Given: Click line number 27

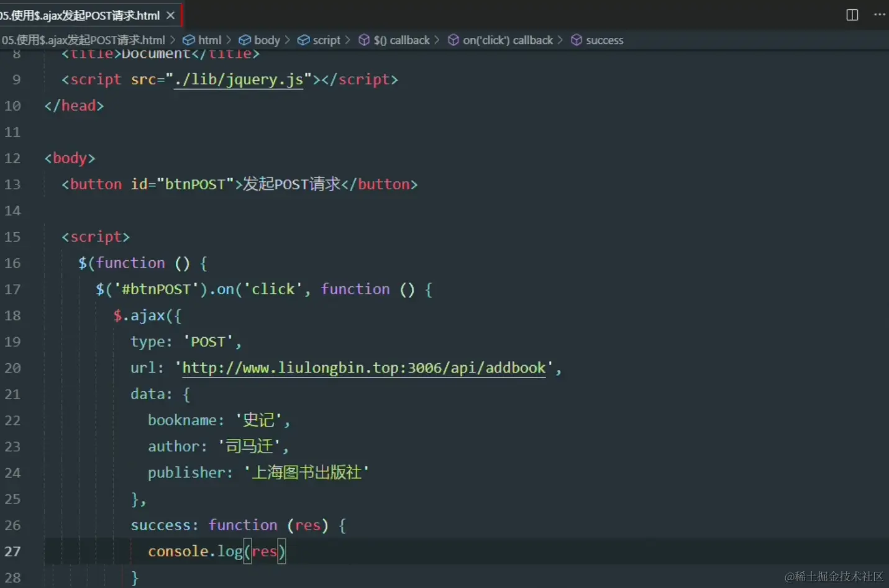Looking at the screenshot, I should tap(12, 551).
